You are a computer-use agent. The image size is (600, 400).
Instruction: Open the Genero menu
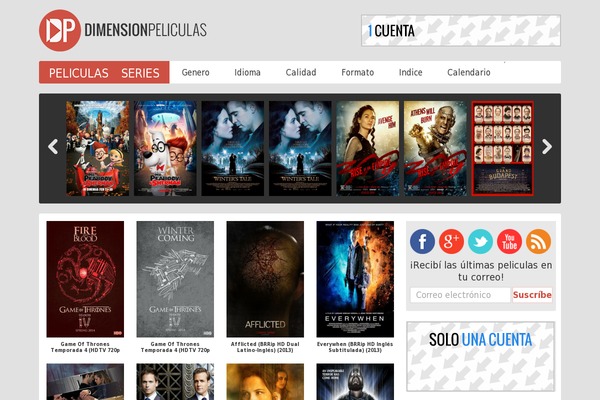[x=196, y=72]
